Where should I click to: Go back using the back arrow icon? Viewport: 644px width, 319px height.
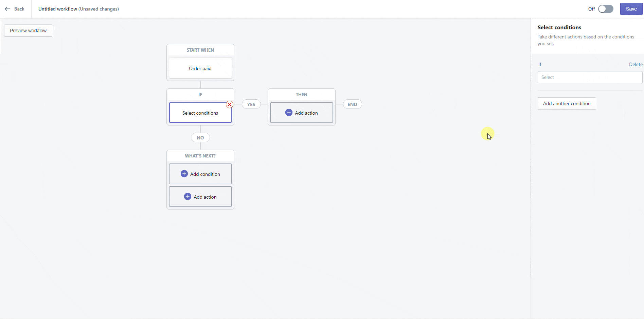click(7, 9)
